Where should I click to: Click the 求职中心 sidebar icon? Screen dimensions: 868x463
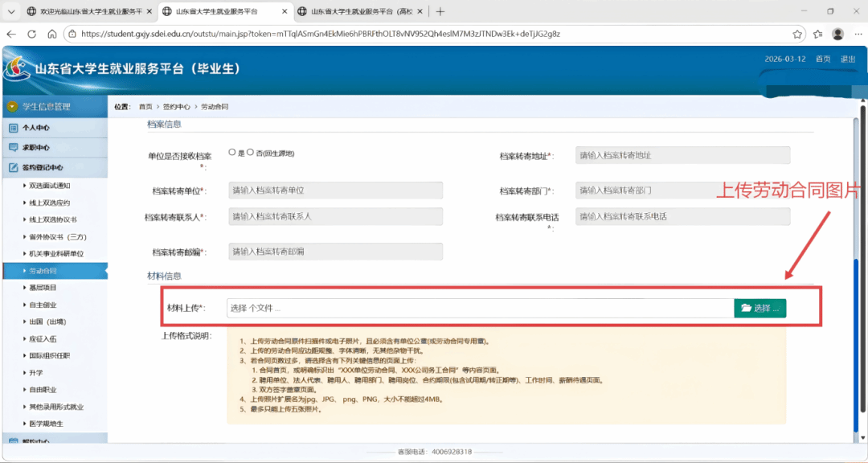(x=13, y=148)
